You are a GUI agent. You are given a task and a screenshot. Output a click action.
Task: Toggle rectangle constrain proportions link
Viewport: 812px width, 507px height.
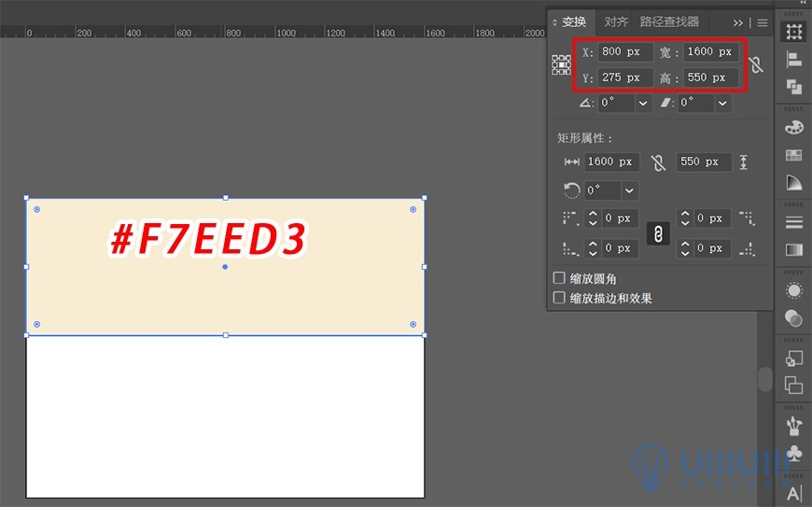(658, 162)
